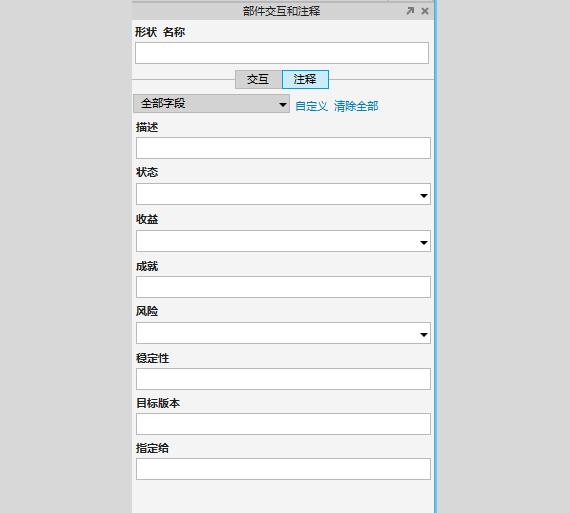
Task: Click the 清除全部 link
Action: coord(356,106)
